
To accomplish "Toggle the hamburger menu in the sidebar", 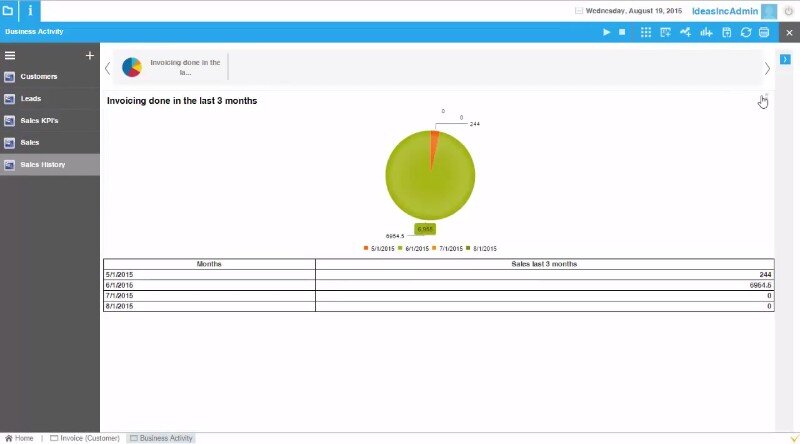I will tap(10, 56).
